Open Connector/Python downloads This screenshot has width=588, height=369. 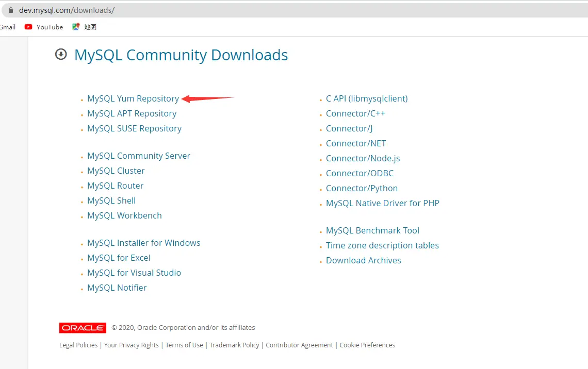(x=362, y=189)
